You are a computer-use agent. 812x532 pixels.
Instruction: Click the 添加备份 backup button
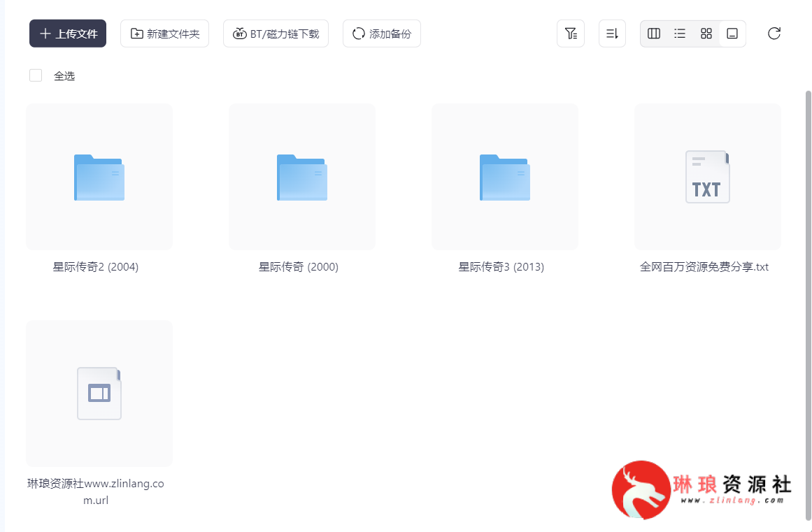pos(382,34)
